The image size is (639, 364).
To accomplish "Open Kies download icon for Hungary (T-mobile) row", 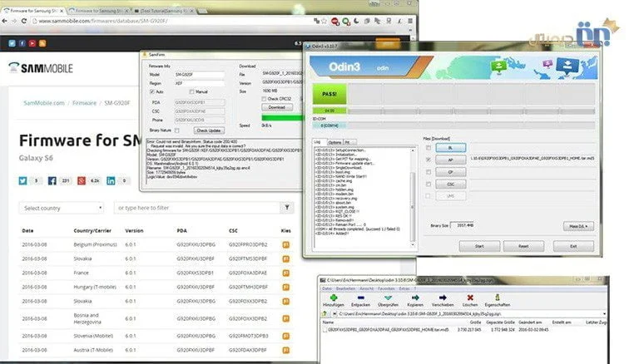I will 286,287.
